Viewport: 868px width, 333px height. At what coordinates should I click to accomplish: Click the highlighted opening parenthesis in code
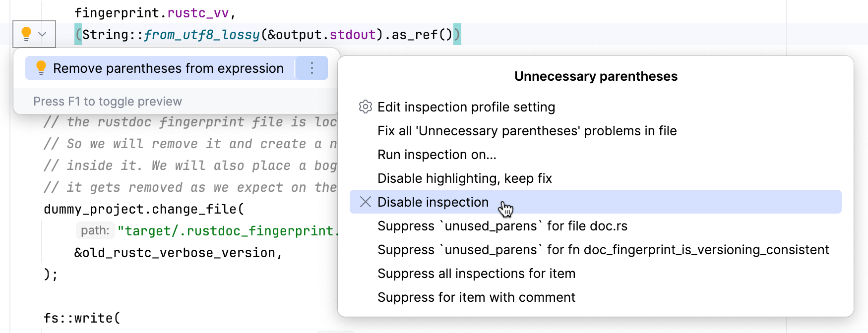click(78, 35)
